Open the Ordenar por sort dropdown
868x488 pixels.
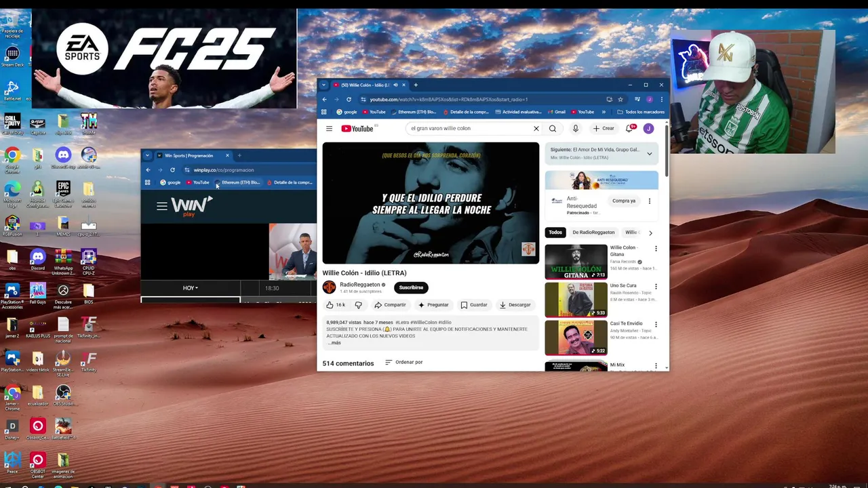tap(403, 362)
